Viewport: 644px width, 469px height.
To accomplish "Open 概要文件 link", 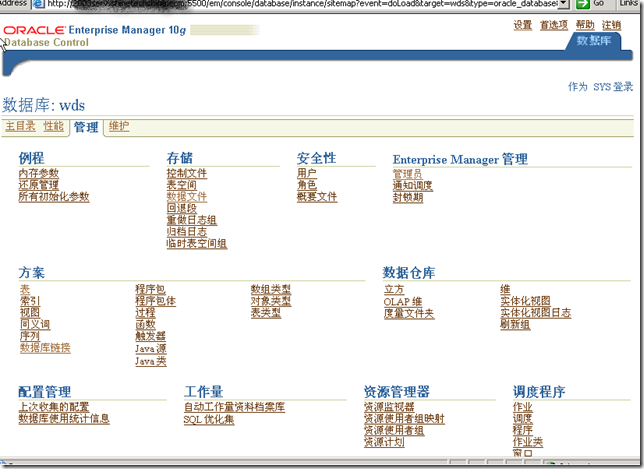I will pyautogui.click(x=317, y=197).
